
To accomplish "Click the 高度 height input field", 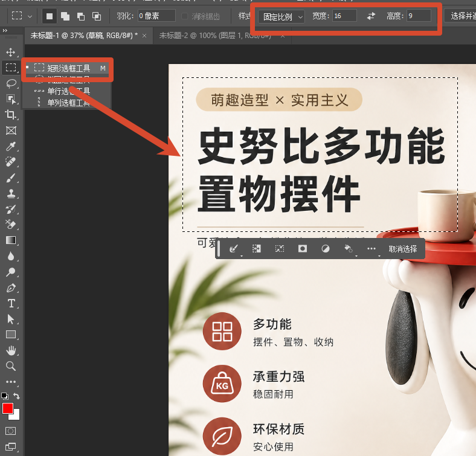I will [419, 16].
